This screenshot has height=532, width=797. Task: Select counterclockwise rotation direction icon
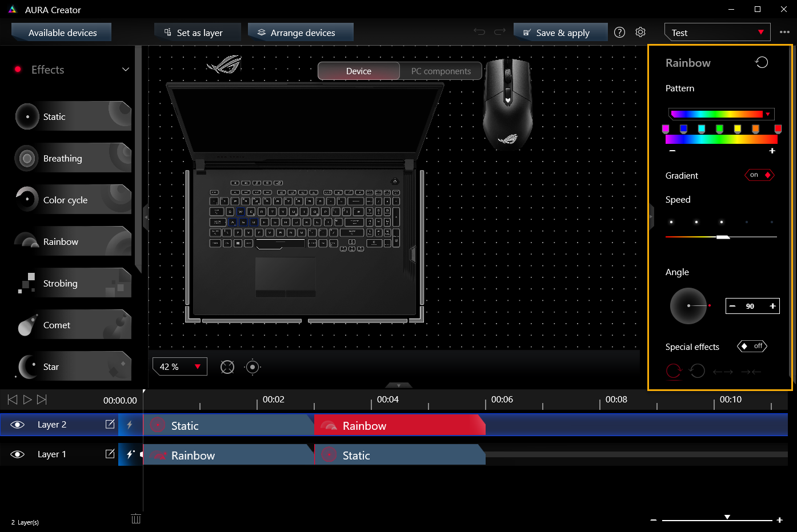tap(697, 372)
